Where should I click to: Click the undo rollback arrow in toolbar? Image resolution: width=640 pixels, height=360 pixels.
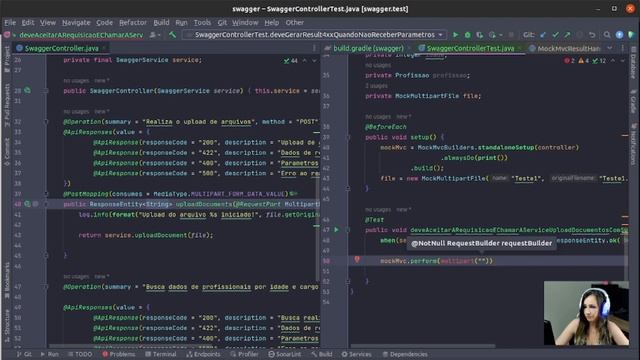coord(592,35)
